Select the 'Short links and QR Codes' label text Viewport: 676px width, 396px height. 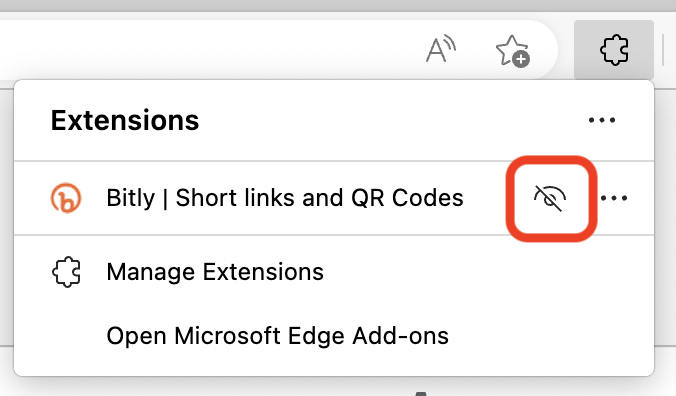click(319, 198)
